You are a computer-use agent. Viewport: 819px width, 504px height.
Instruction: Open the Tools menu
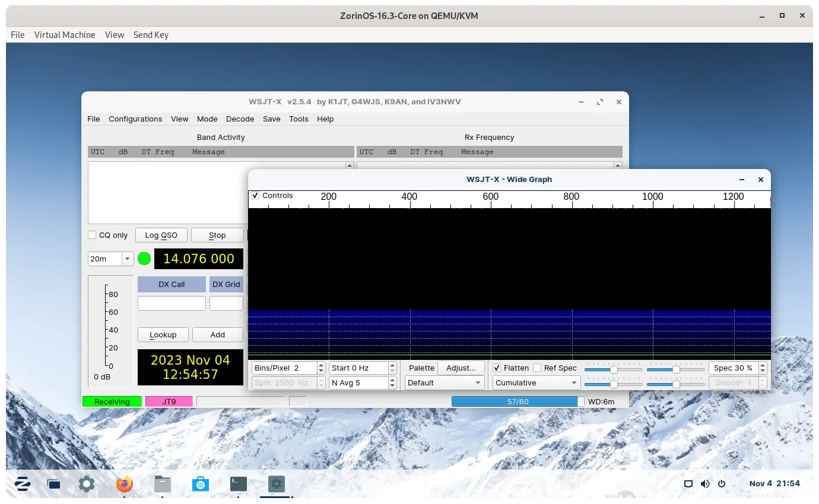(x=299, y=119)
